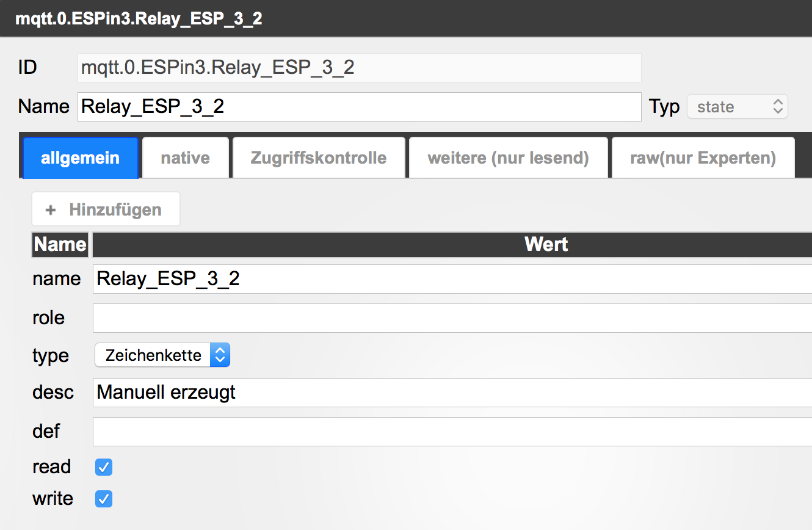
Task: Toggle the read checkbox
Action: click(x=104, y=467)
